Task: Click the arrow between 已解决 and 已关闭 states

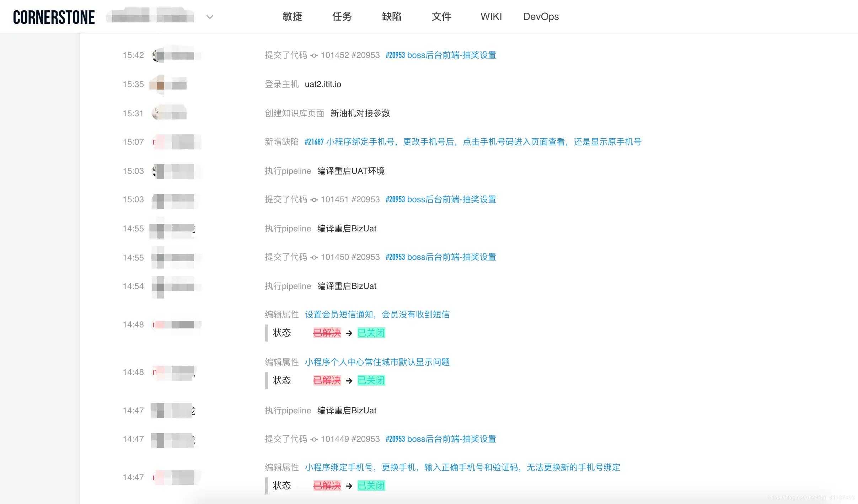Action: (349, 333)
